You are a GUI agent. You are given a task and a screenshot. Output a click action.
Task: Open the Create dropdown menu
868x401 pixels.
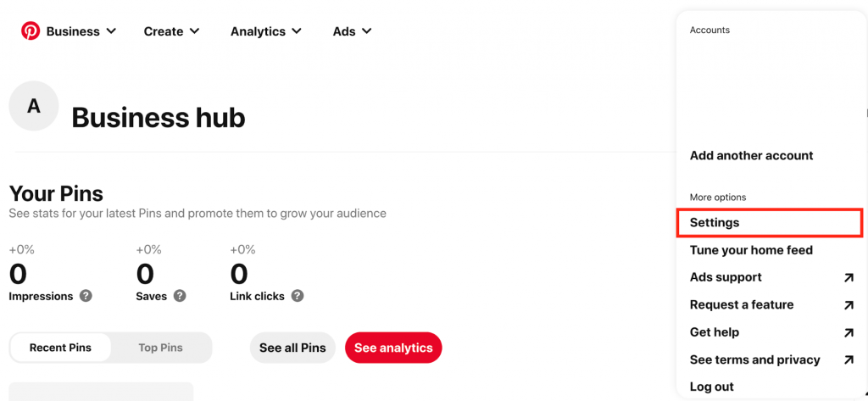click(172, 31)
